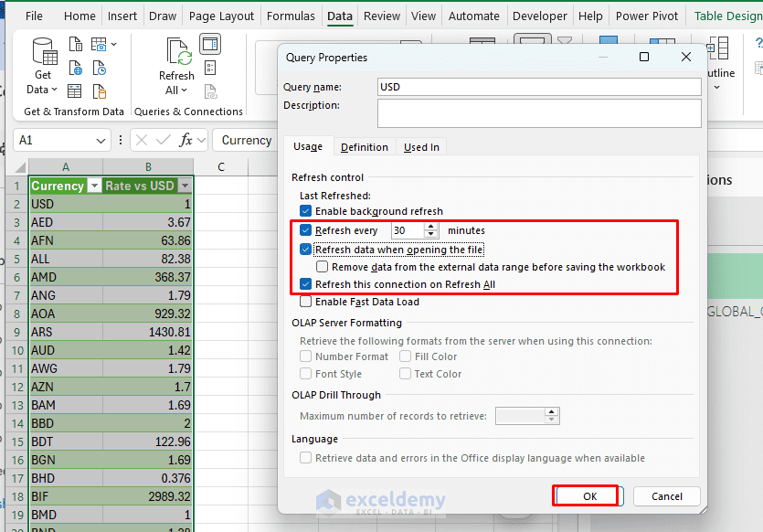Click From Table/Range icon
Screen dimensions: 763x532
[x=74, y=91]
